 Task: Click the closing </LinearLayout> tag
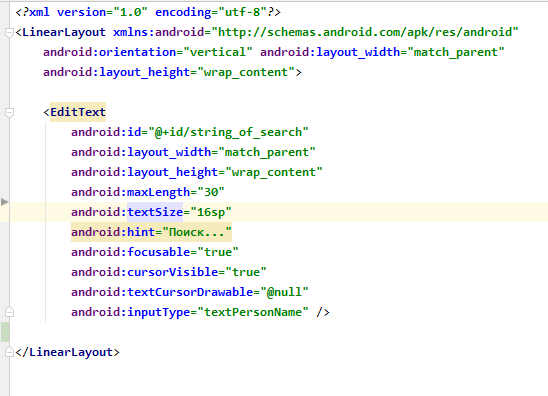67,352
